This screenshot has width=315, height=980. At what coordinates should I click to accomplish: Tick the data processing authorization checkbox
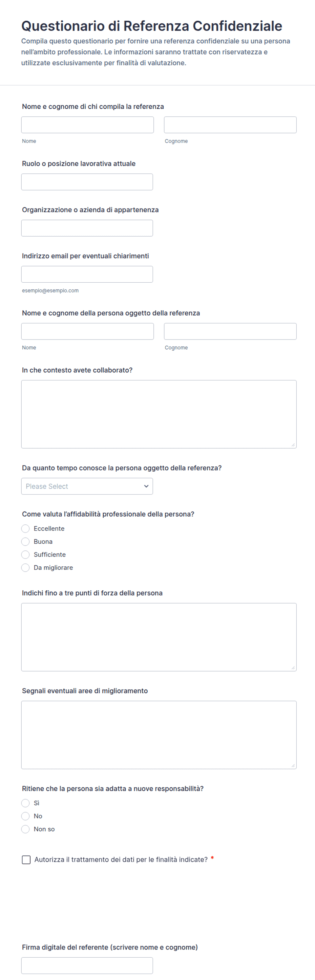click(x=26, y=859)
